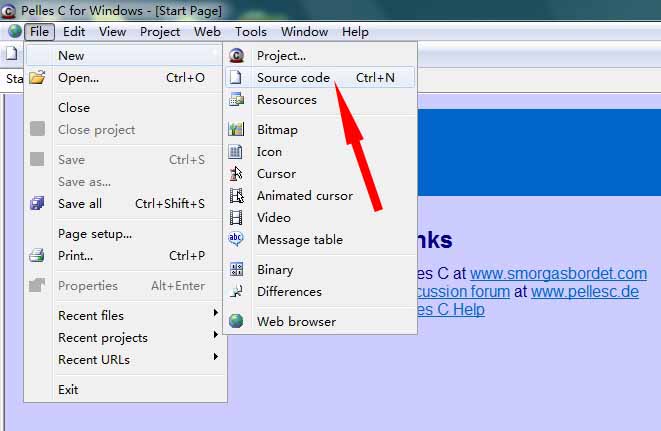Expand the Recent URLs submenu arrow
The width and height of the screenshot is (661, 431).
[215, 357]
